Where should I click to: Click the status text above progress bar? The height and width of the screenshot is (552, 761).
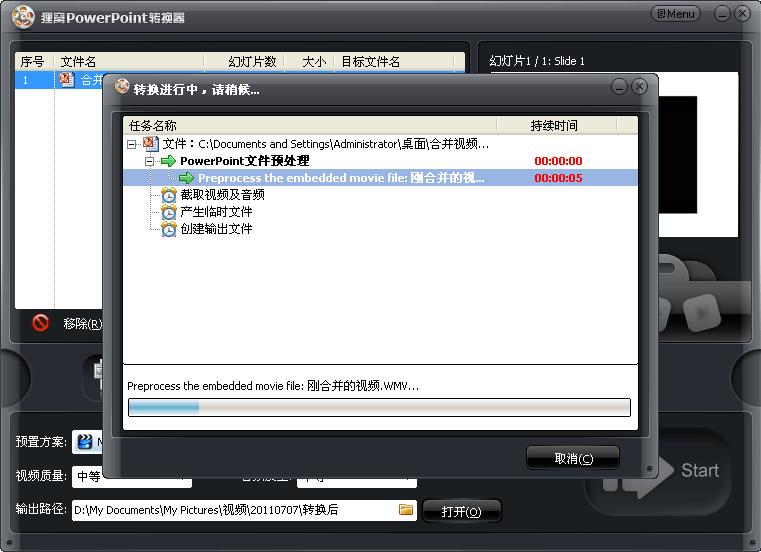273,386
